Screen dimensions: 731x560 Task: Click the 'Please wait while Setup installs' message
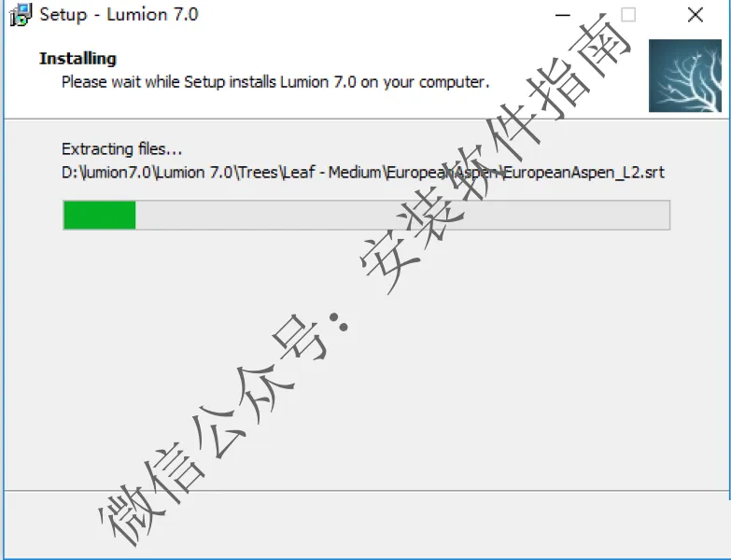[x=169, y=82]
